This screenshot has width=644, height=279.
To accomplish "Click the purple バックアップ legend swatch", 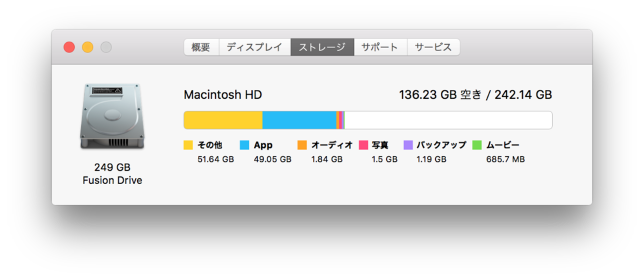I will point(408,145).
